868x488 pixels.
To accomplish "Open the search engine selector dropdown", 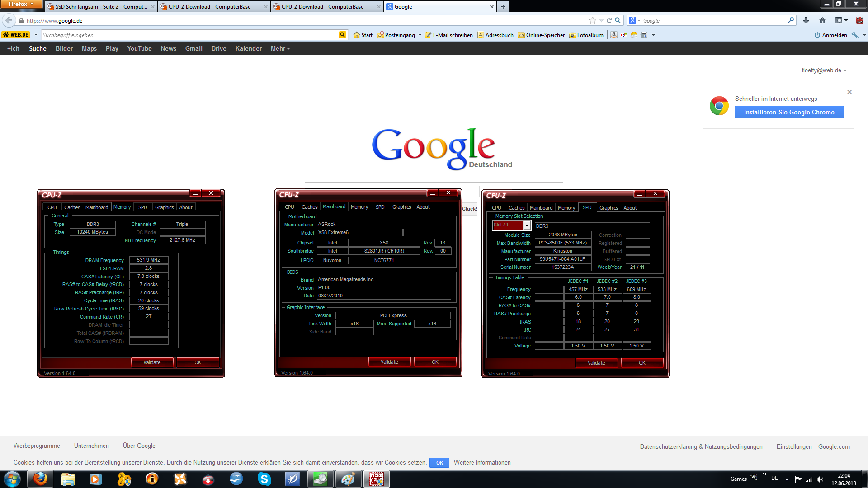I will click(x=634, y=20).
